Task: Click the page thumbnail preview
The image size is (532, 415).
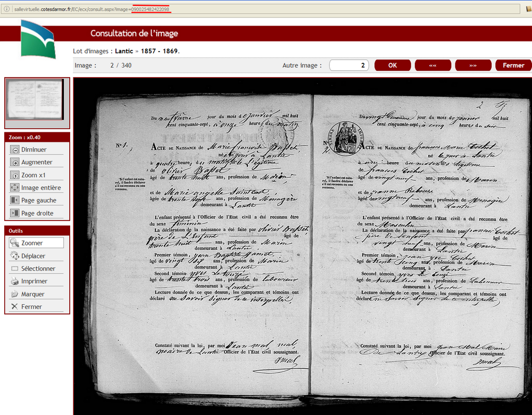Action: (x=37, y=103)
